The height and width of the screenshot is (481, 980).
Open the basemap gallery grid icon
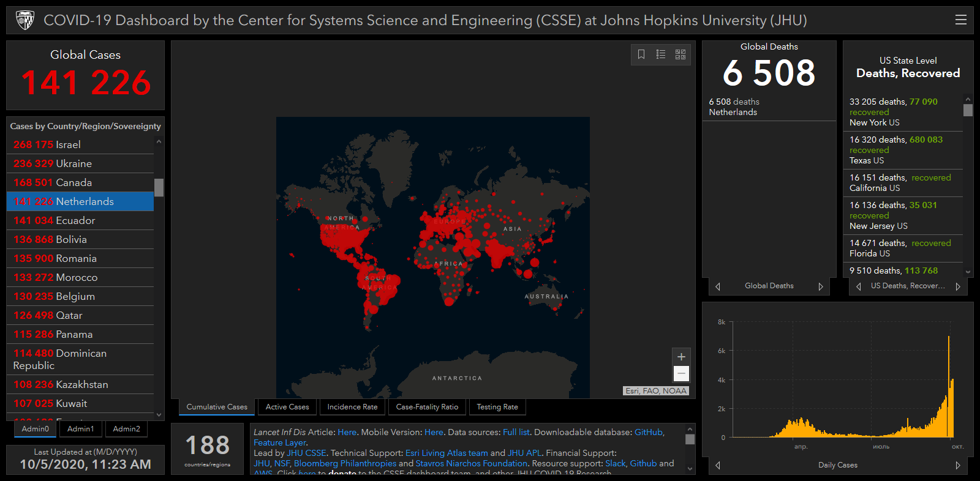(680, 54)
